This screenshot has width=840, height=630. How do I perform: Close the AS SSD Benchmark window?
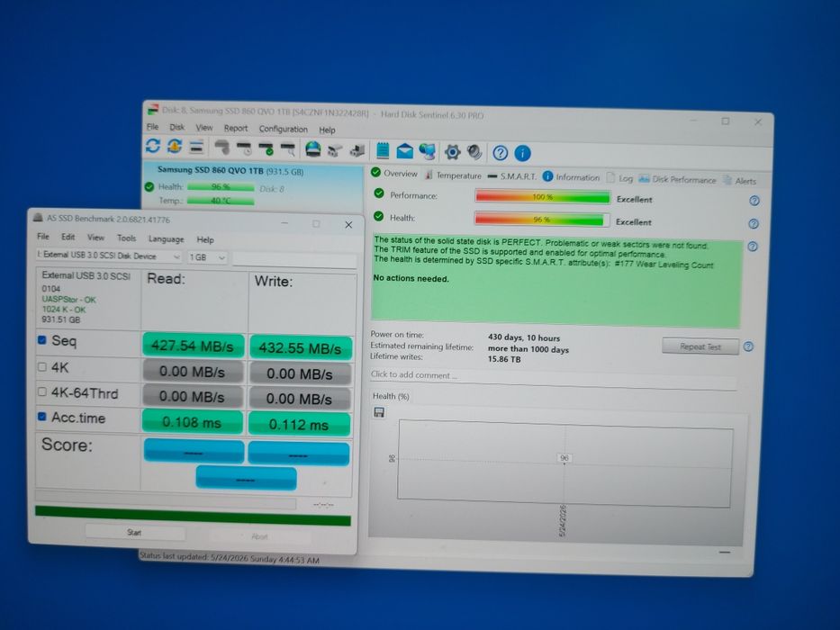click(x=348, y=225)
